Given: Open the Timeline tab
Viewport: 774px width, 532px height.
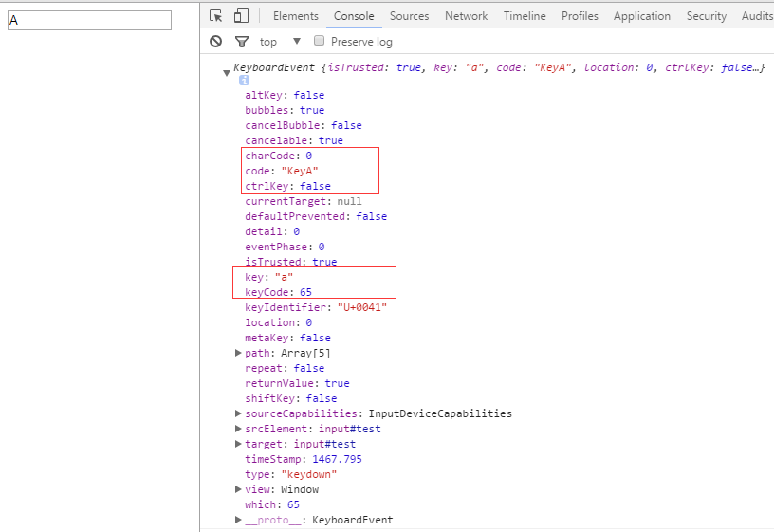Looking at the screenshot, I should pos(525,16).
